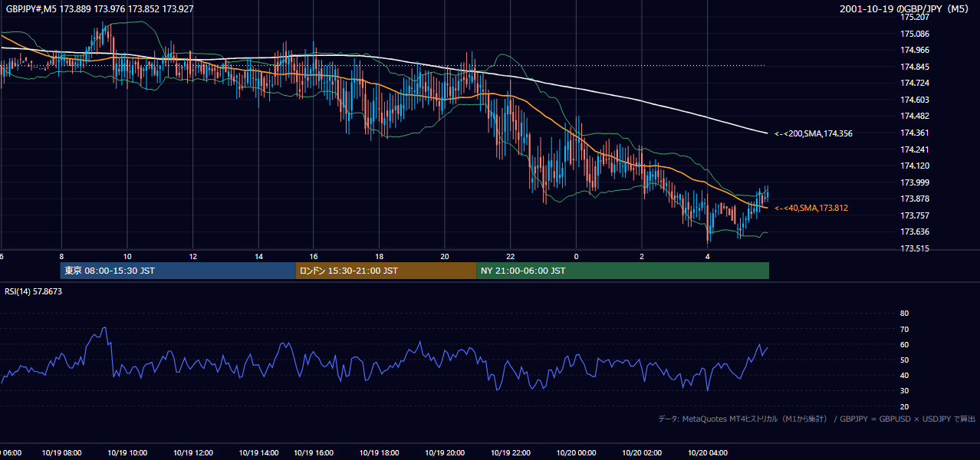Image resolution: width=980 pixels, height=460 pixels.
Task: Click price axis value 173.636
Action: 914,232
